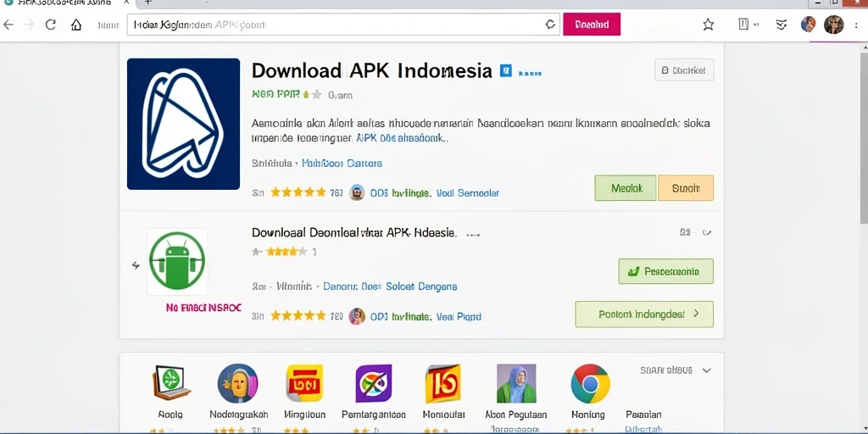868x434 pixels.
Task: Open "Danorux Oos Soloet Dengena" link
Action: pos(390,287)
